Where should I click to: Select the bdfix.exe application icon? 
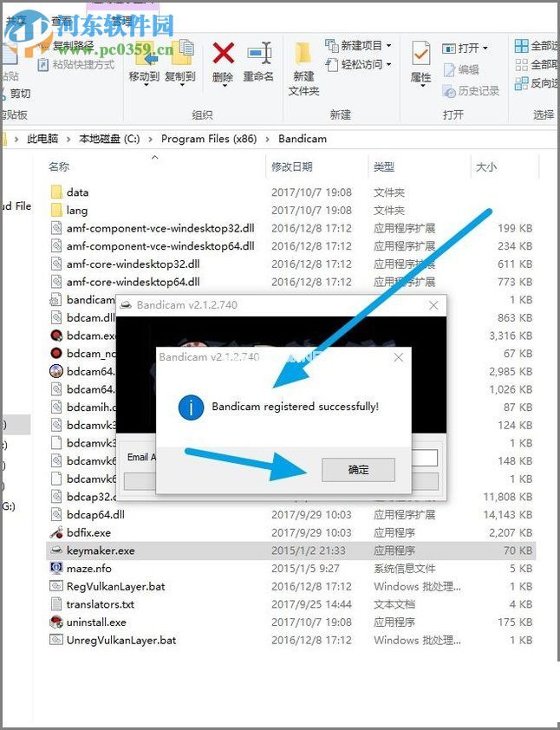pyautogui.click(x=55, y=532)
